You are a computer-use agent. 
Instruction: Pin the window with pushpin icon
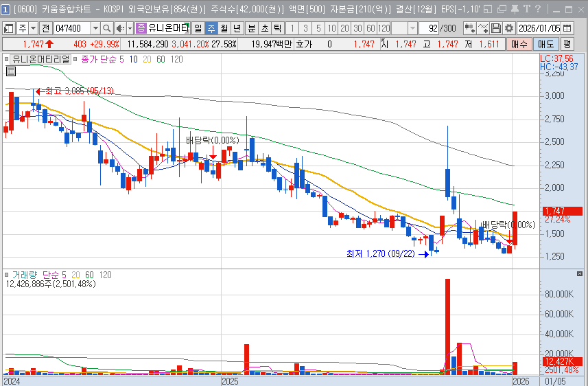point(515,9)
